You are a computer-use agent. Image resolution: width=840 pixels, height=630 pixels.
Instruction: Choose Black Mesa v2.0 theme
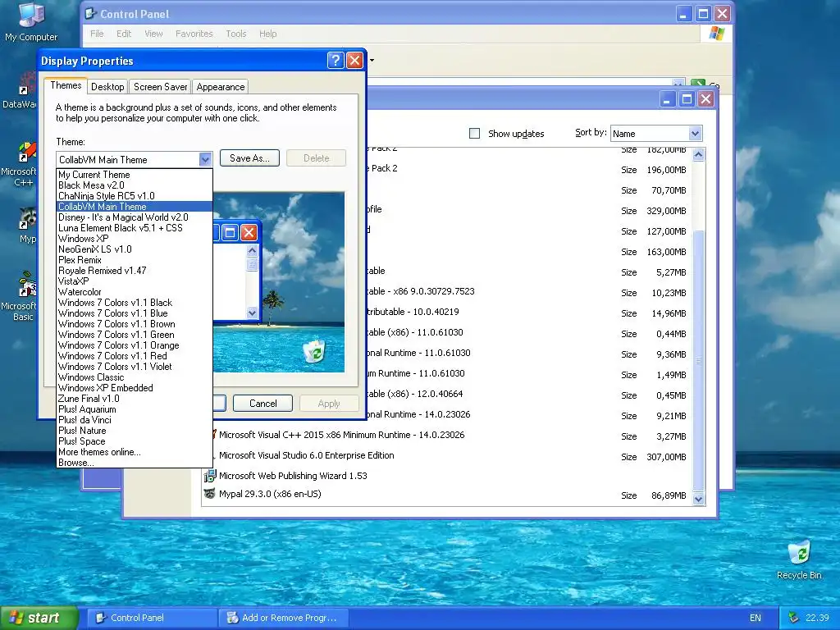point(135,185)
